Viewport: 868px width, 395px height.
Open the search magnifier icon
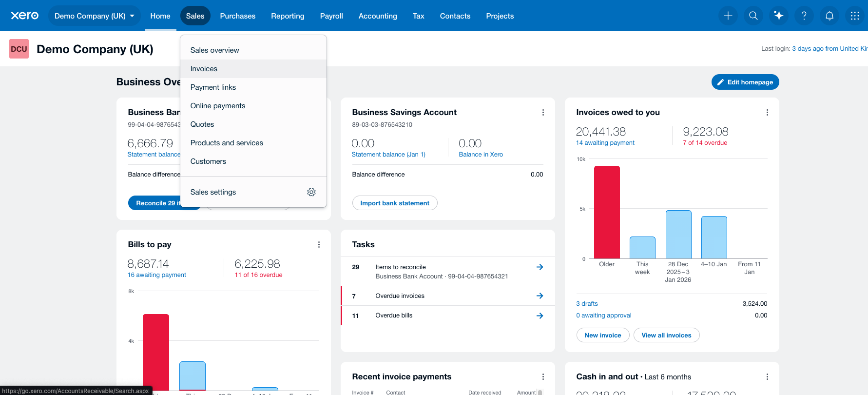click(753, 16)
